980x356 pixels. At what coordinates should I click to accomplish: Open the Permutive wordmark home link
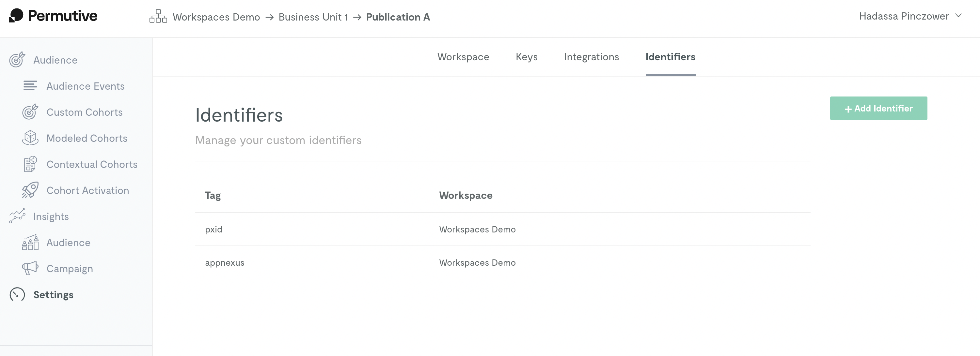[62, 16]
